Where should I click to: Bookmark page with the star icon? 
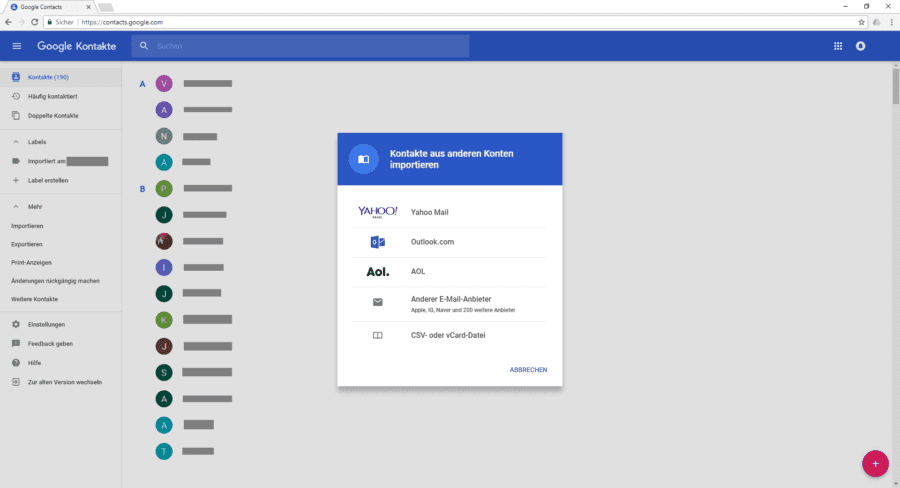coord(861,22)
